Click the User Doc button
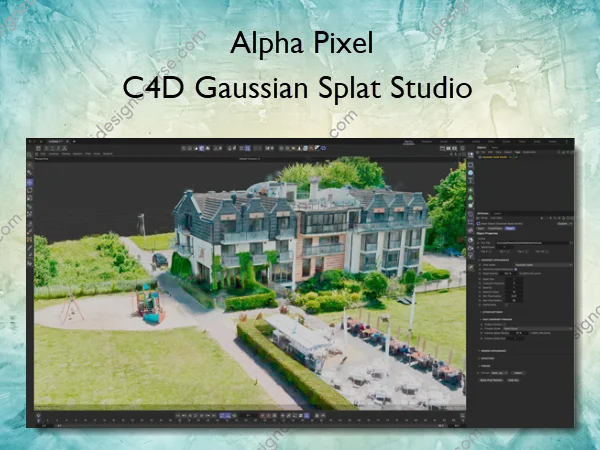The image size is (600, 450). [513, 380]
